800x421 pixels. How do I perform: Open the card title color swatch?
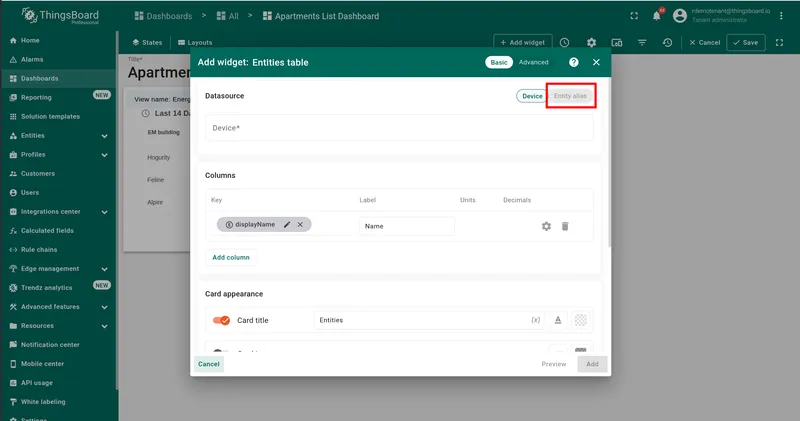point(581,320)
